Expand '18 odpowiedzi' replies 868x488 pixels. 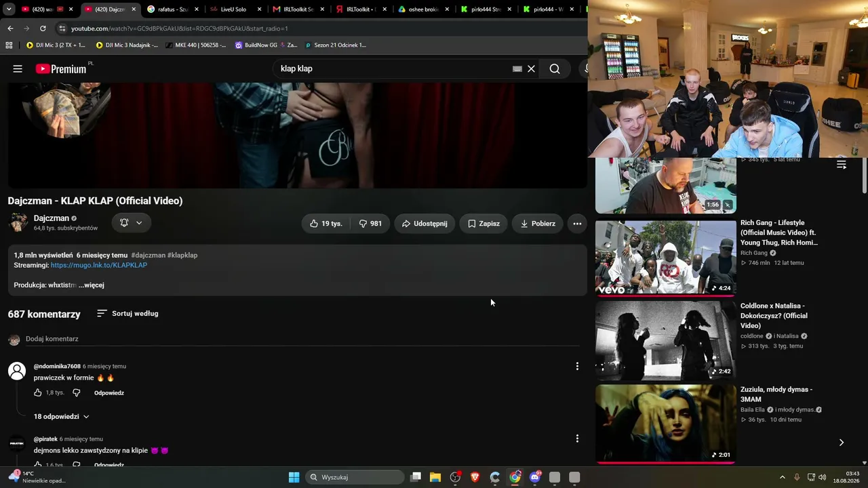click(62, 417)
